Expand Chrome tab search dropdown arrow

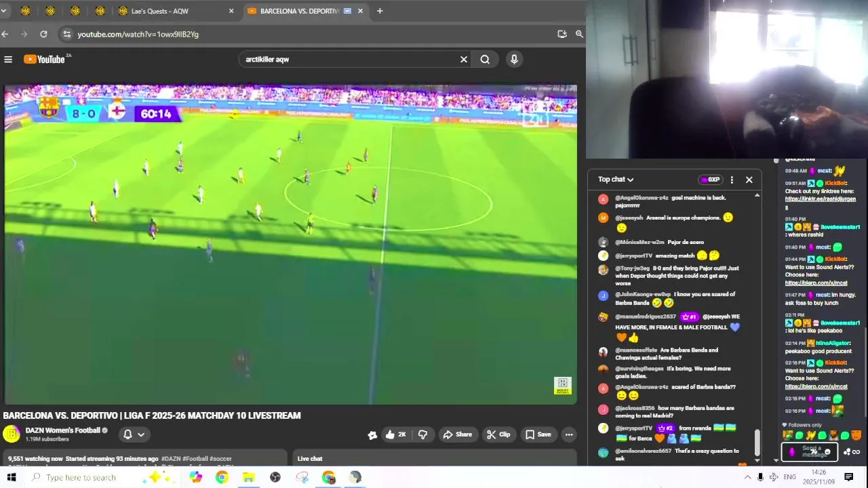click(x=3, y=11)
